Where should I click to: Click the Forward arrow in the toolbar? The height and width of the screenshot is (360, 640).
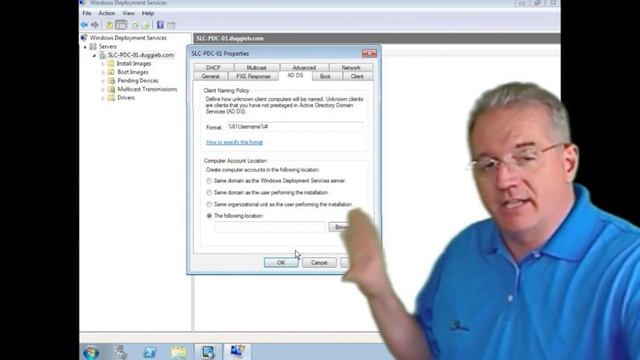(95, 25)
